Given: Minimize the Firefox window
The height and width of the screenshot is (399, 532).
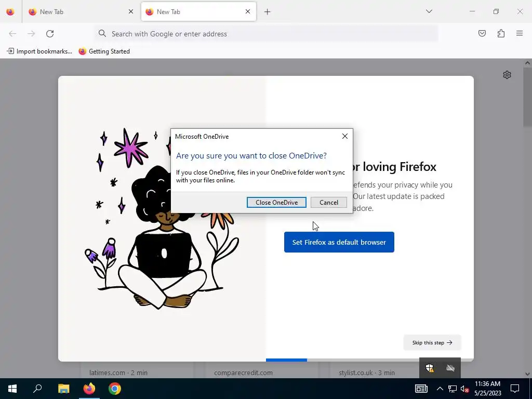Looking at the screenshot, I should coord(472,11).
